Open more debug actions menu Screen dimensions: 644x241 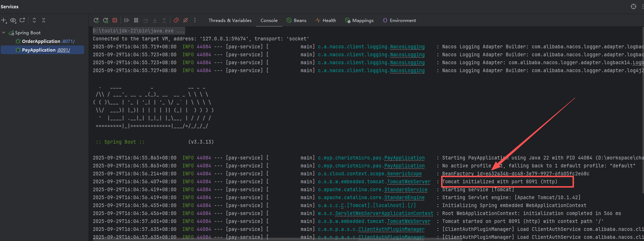[195, 20]
